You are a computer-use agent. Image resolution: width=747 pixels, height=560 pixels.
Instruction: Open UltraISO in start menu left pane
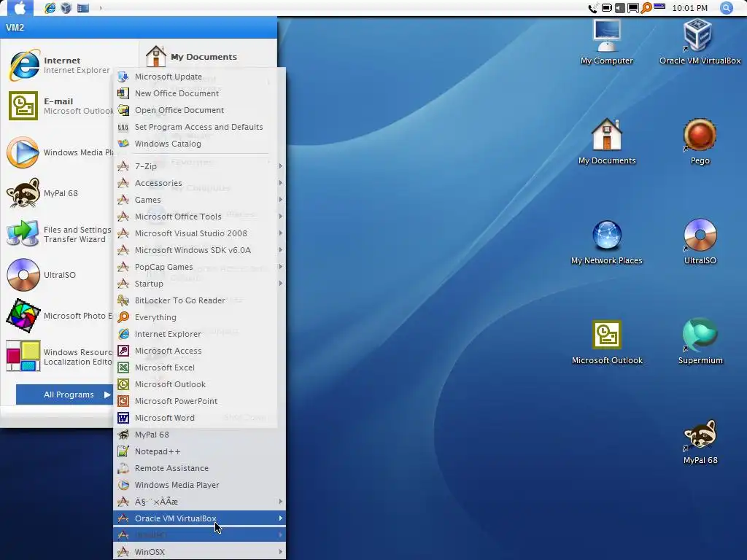point(60,275)
